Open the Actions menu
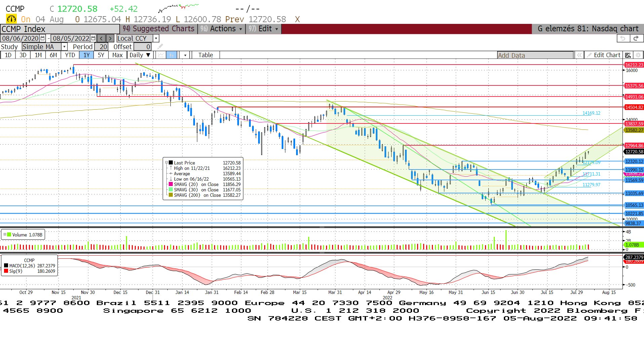644x337 pixels. (x=222, y=29)
